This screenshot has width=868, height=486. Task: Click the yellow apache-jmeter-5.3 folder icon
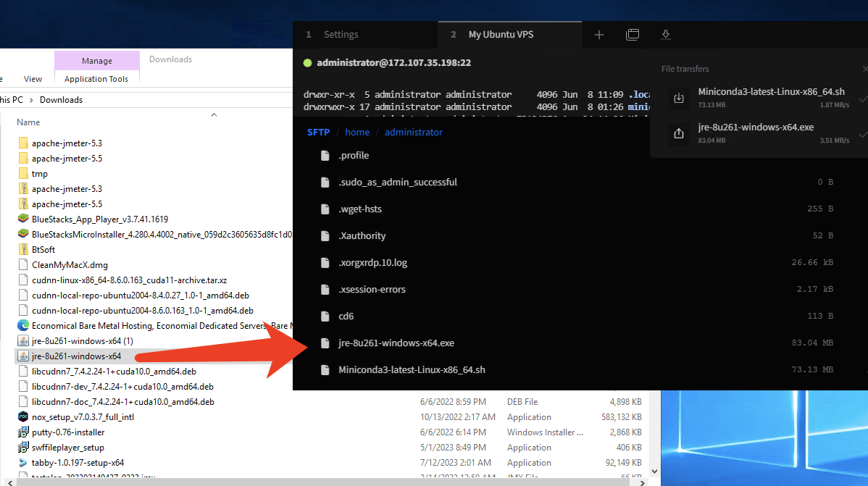23,143
